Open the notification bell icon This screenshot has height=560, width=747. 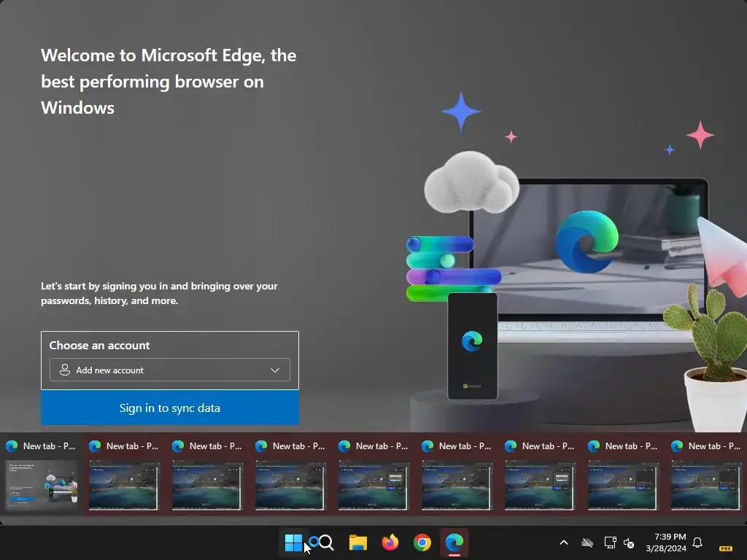click(697, 542)
